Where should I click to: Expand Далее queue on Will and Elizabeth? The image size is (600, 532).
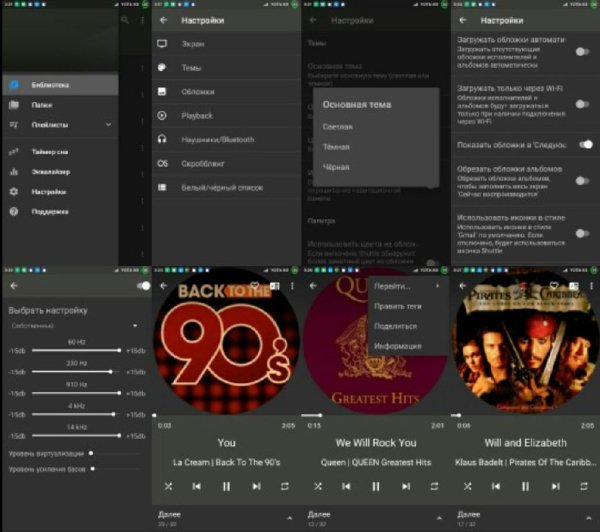pos(589,518)
